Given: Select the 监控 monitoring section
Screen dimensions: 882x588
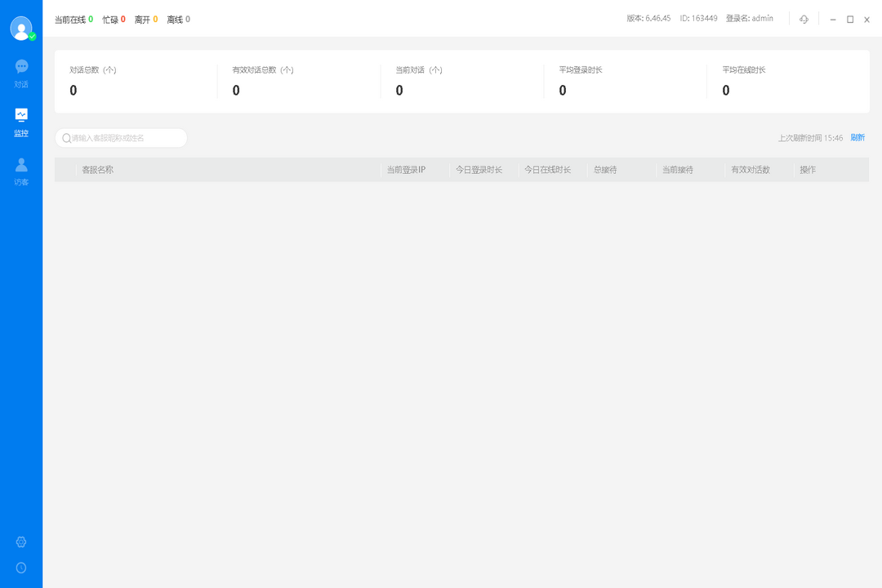Looking at the screenshot, I should point(21,122).
